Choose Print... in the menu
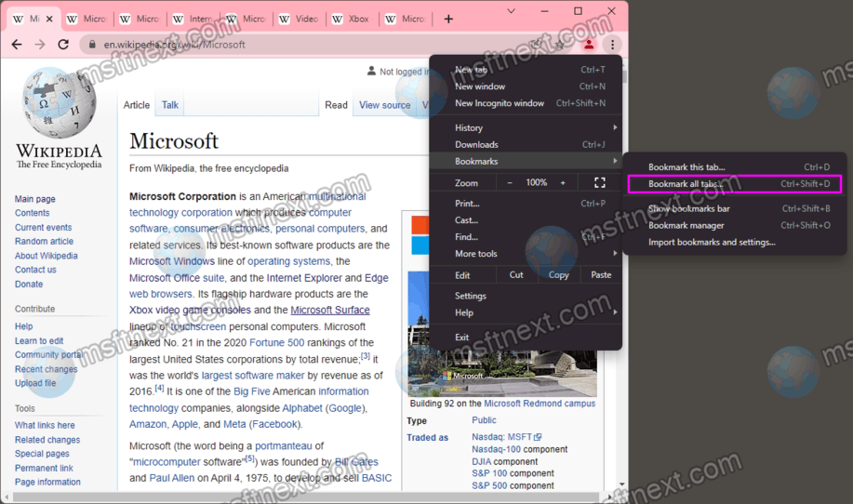Screen dimensions: 853x504 (526, 204)
